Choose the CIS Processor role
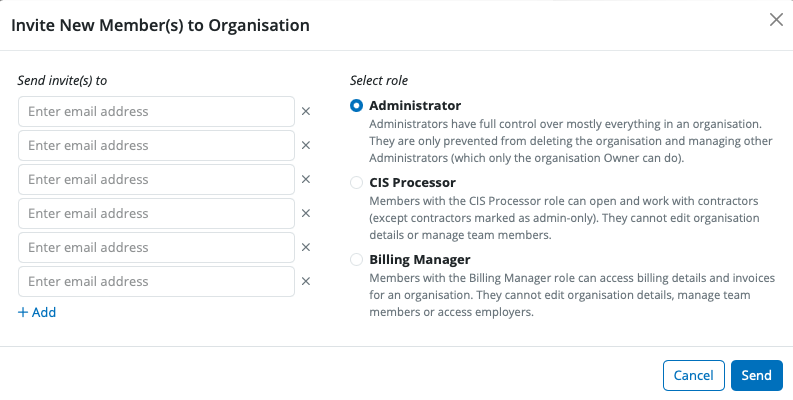Screen dimensions: 793x400 [x=357, y=183]
